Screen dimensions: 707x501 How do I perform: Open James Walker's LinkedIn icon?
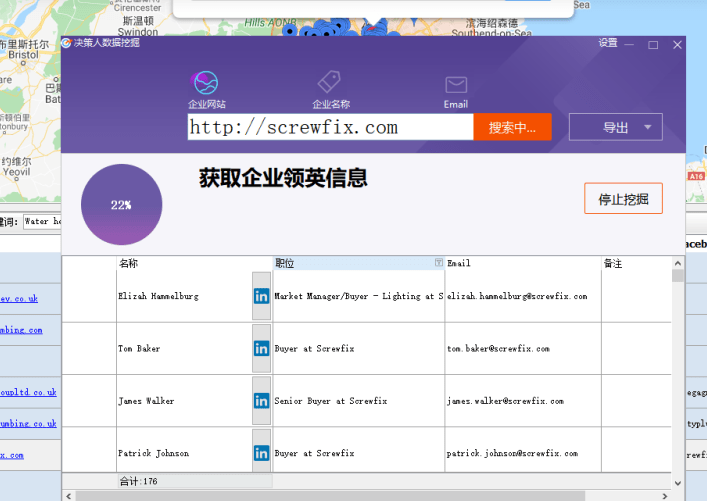click(261, 400)
